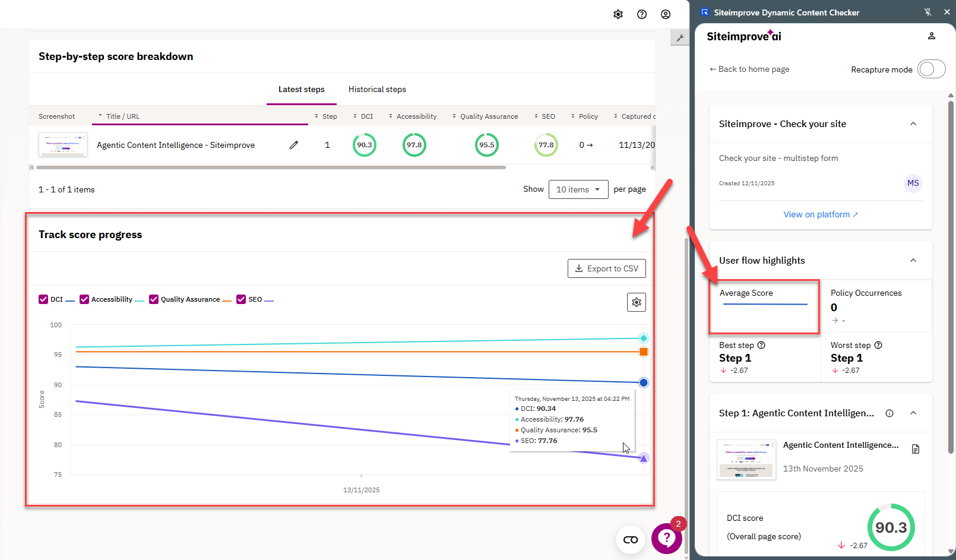This screenshot has height=560, width=956.
Task: Switch to the Latest steps tab
Action: coord(302,90)
